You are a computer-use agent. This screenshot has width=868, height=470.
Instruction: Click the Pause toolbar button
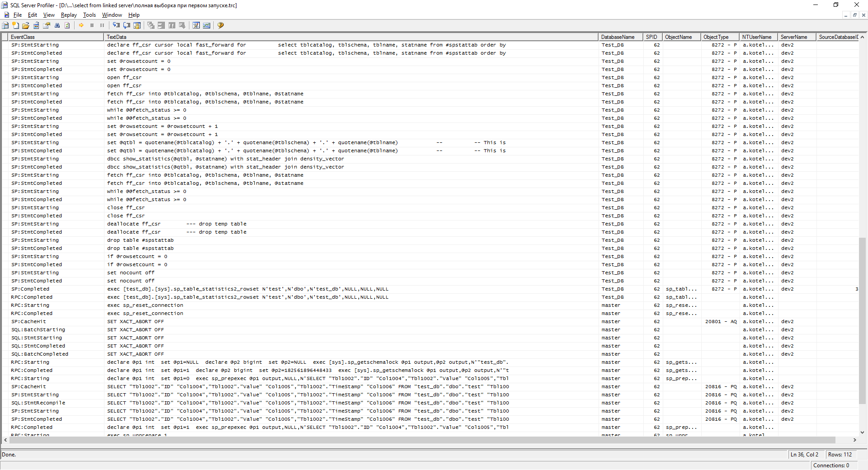[x=102, y=25]
